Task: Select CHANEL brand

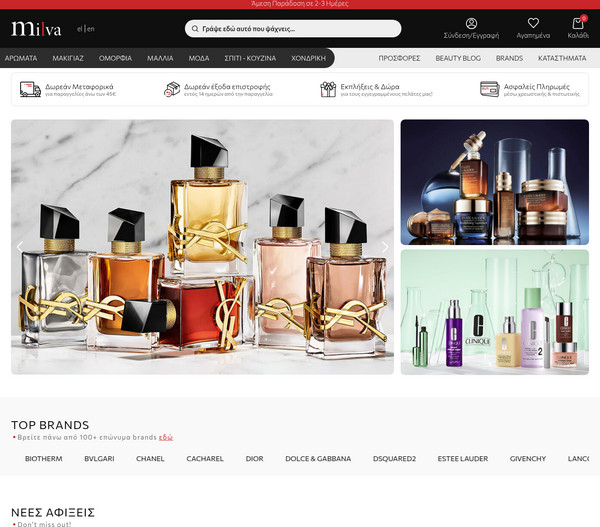Action: (150, 458)
